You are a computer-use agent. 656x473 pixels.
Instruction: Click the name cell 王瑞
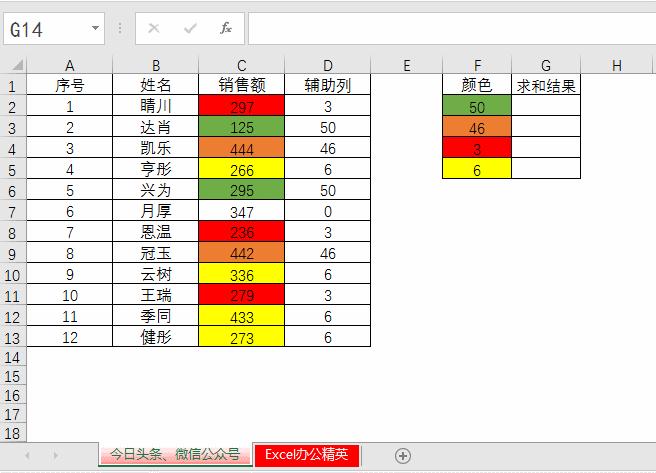tap(156, 295)
